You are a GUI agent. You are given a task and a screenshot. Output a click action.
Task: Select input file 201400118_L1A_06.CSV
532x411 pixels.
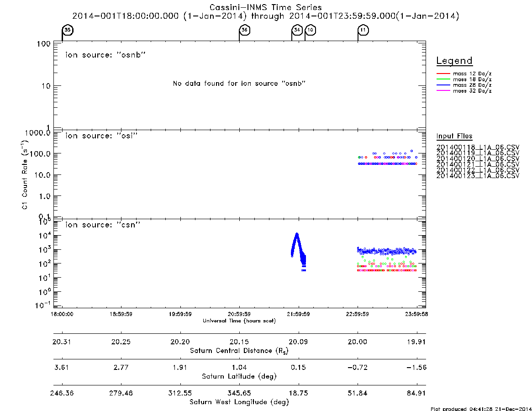pyautogui.click(x=478, y=148)
